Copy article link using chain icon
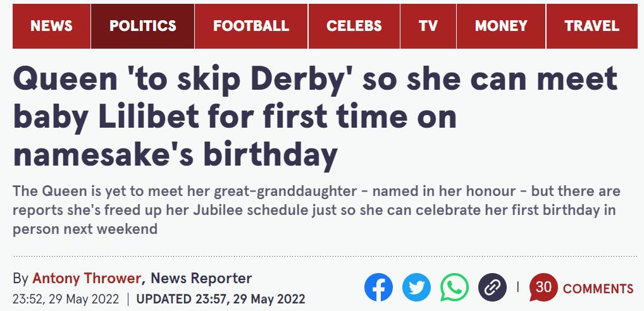Viewport: 644px width, 311px height. point(492,288)
